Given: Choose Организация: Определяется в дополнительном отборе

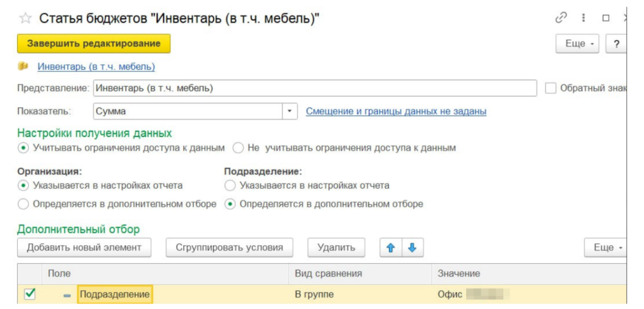Looking at the screenshot, I should [x=23, y=204].
